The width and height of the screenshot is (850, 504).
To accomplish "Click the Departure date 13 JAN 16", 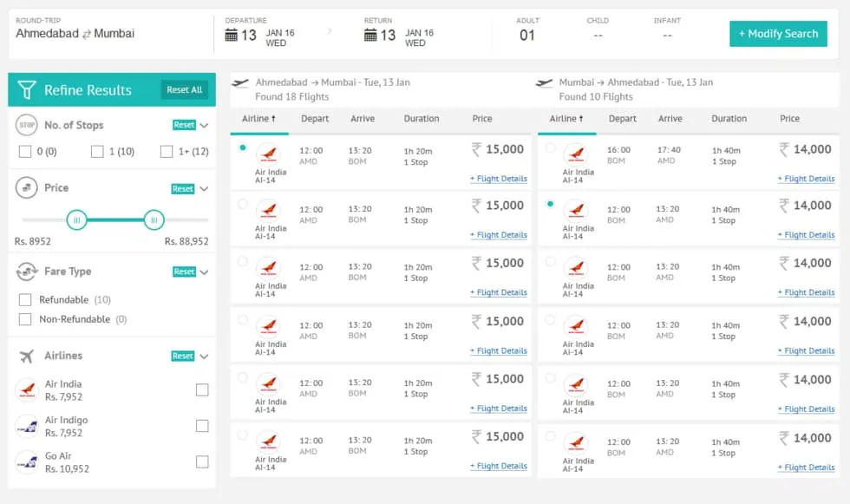I will 259,36.
